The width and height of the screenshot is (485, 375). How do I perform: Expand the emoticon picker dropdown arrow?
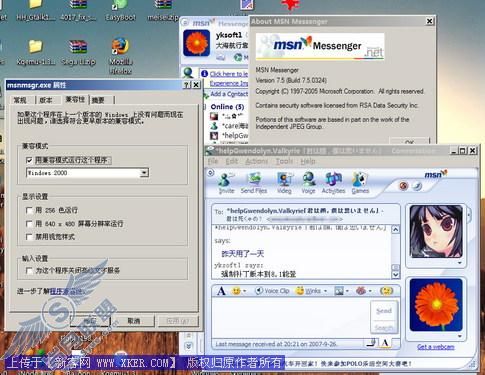tap(245, 291)
